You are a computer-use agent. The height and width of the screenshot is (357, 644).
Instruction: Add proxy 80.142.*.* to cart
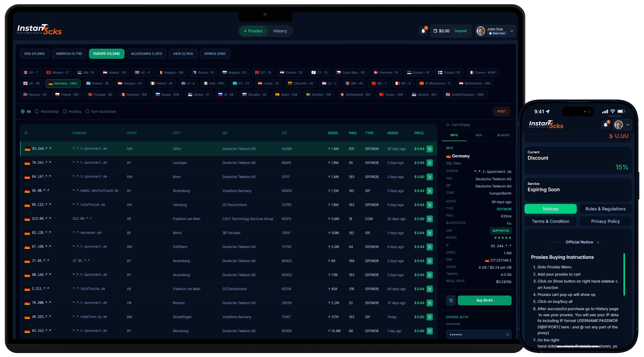[x=430, y=275]
